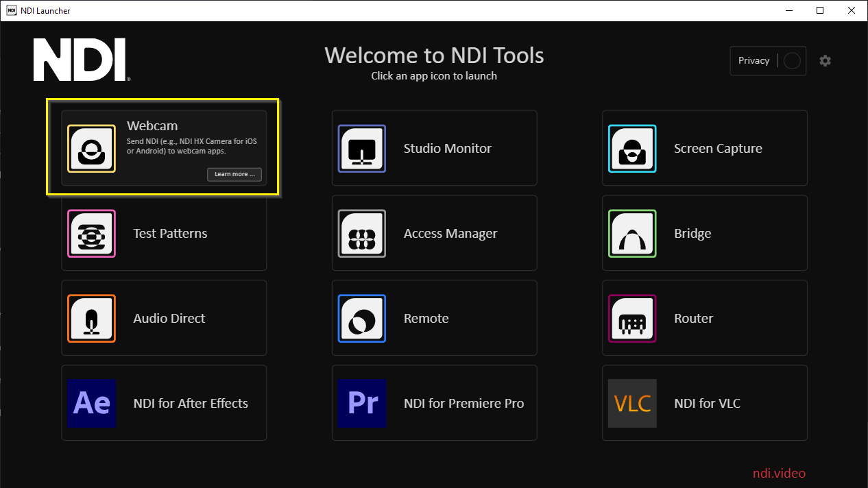Click the Test Patterns label

point(170,234)
